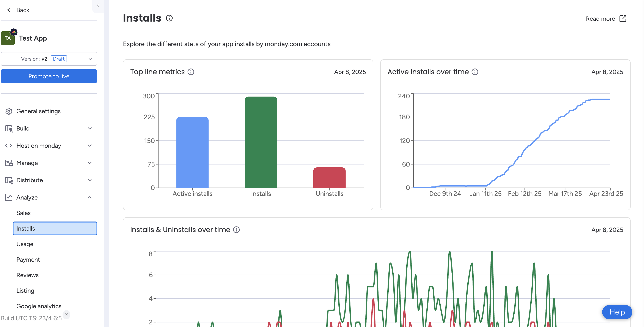Open the Sales analytics page
This screenshot has width=644, height=327.
point(24,213)
